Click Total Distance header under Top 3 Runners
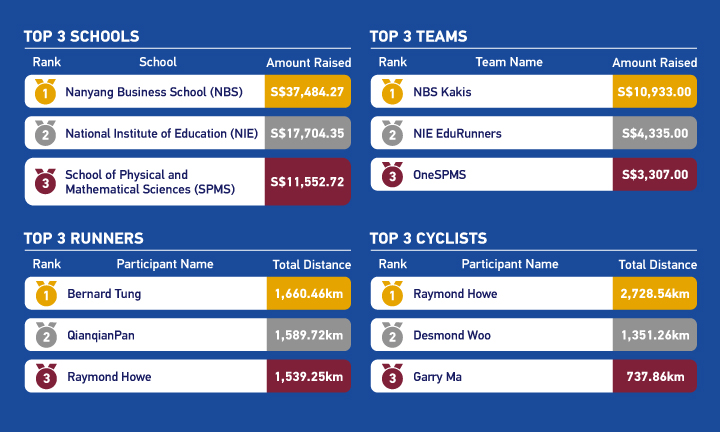Screen dimensions: 720x432 312,265
